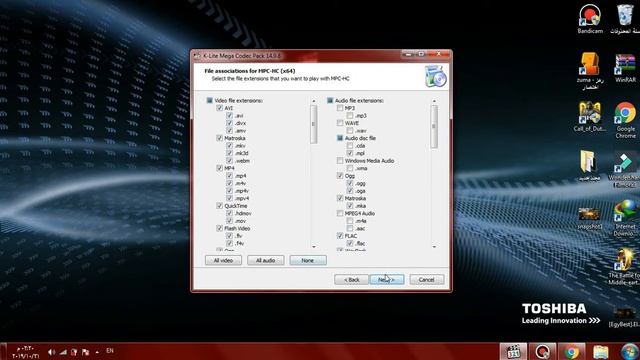Toggle the Audio file extensions master checkbox
This screenshot has height=360, width=640.
[330, 100]
